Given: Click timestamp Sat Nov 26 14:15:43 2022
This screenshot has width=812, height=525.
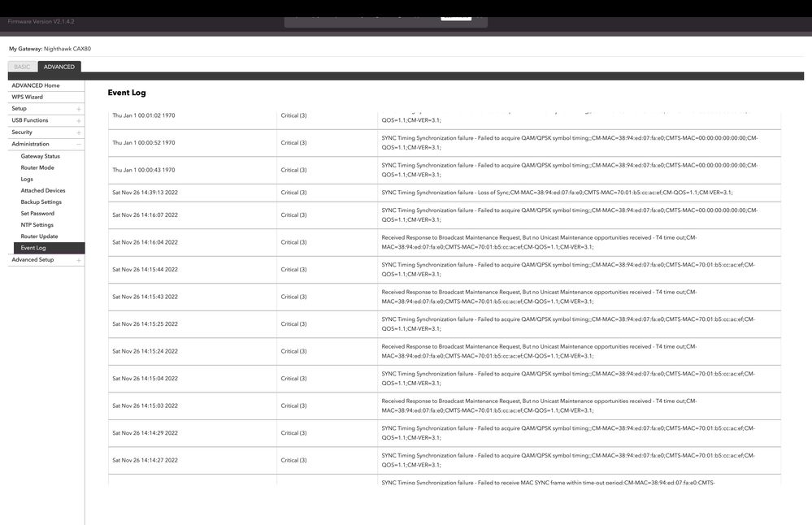Looking at the screenshot, I should [x=145, y=297].
